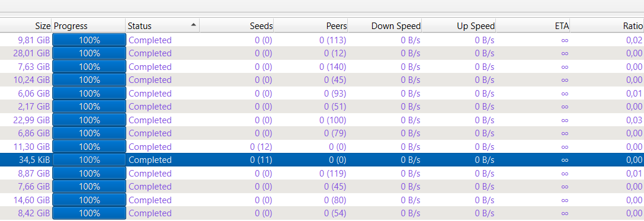Click the progress bar of the 34,5 KiB torrent
The image size is (644, 221).
click(89, 160)
